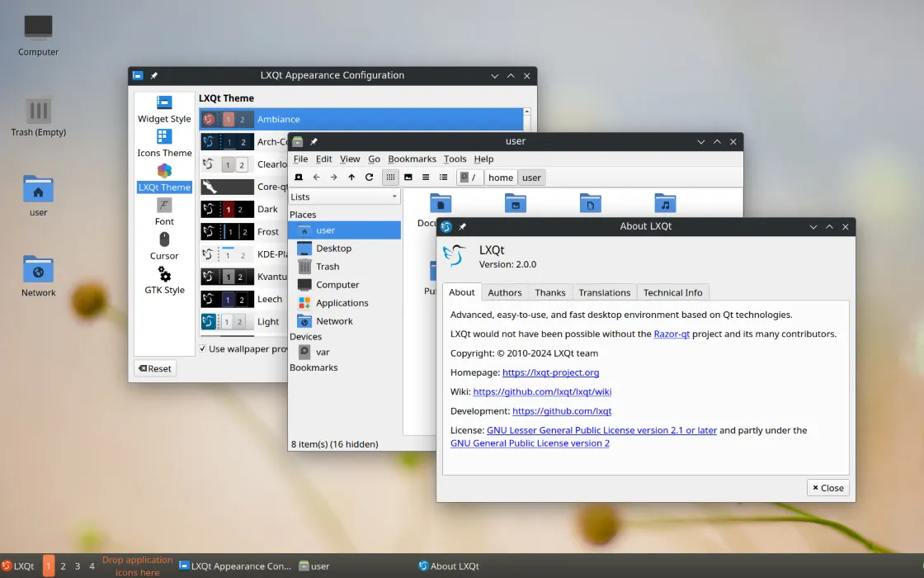Screen dimensions: 924x578
Task: Open the Go menu
Action: (375, 159)
